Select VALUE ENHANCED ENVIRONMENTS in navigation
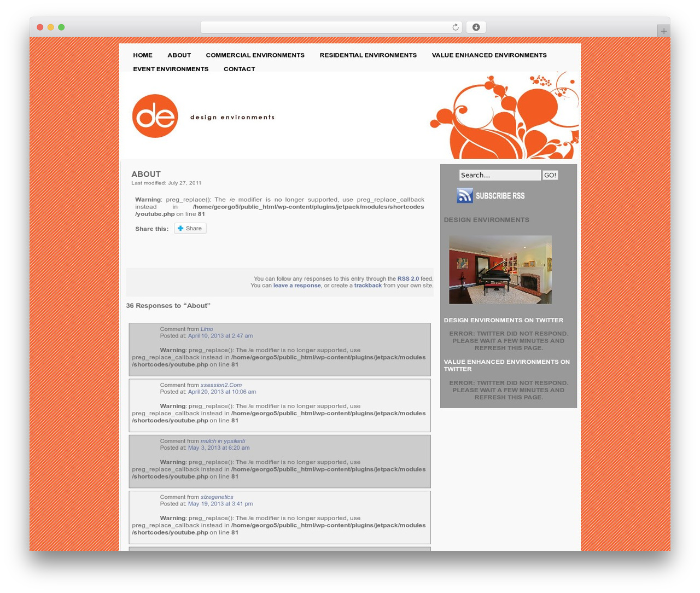This screenshot has width=700, height=593. [489, 55]
